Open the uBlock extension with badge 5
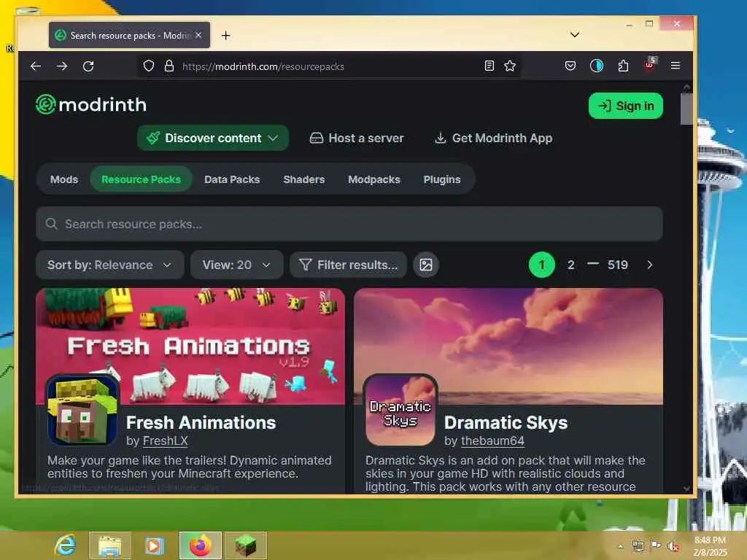Screen dimensions: 747x560 point(650,65)
